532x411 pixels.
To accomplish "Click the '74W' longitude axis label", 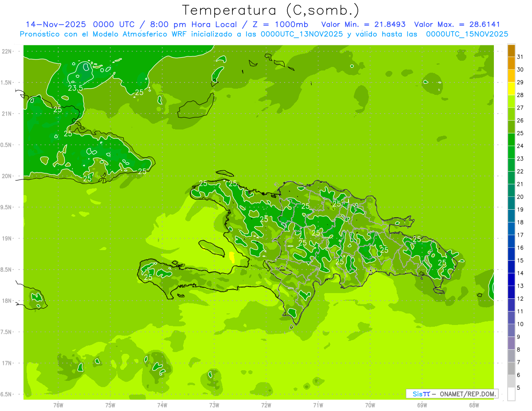I will 162,405.
